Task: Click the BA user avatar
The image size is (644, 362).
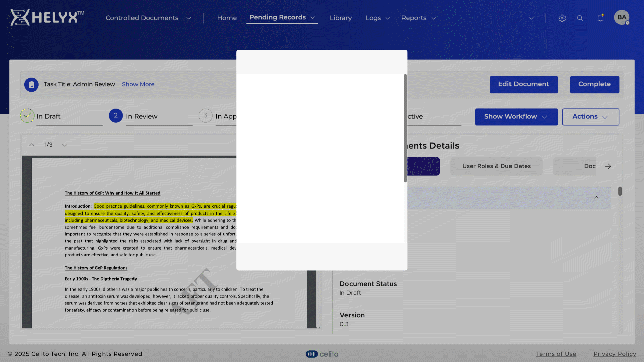Action: coord(622,17)
